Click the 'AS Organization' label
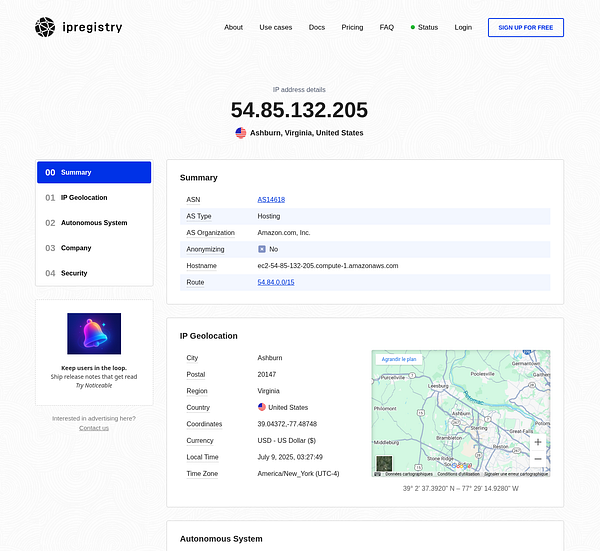The image size is (600, 551). point(210,233)
